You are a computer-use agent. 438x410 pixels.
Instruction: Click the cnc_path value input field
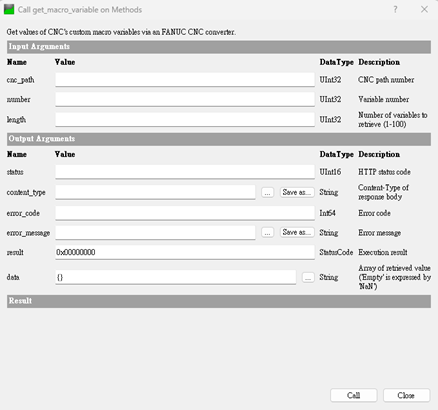point(185,80)
